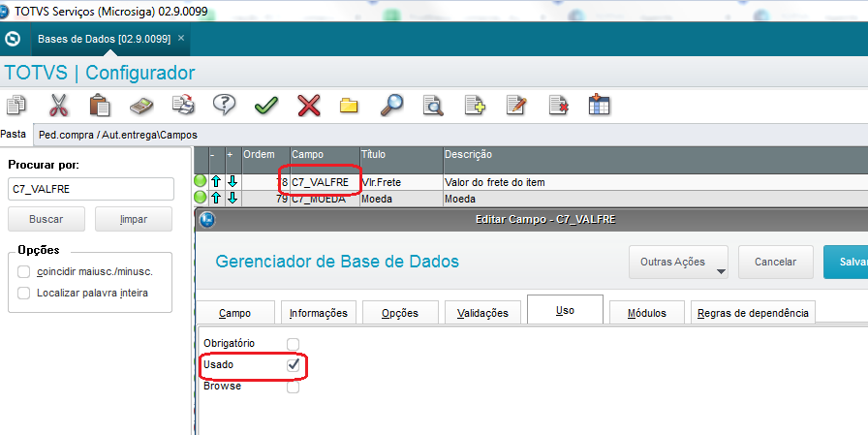Switch to the Validações tab

coord(482,313)
